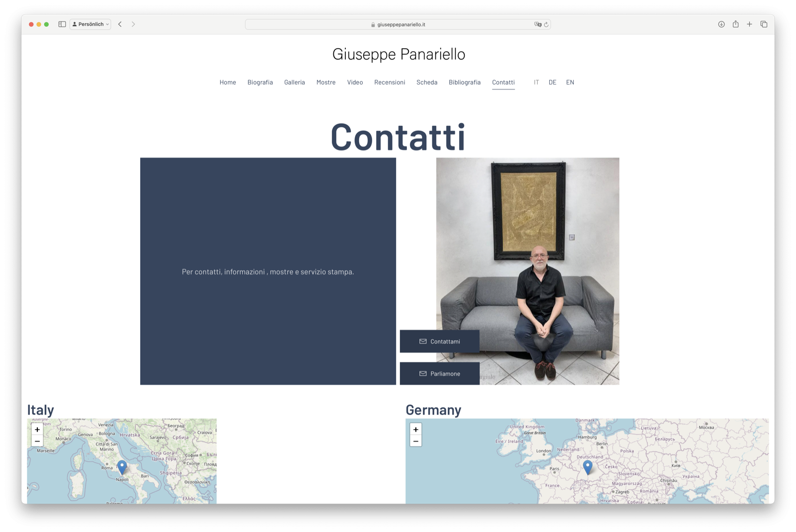This screenshot has height=532, width=796.
Task: Reload the page with the refresh icon
Action: click(x=546, y=24)
